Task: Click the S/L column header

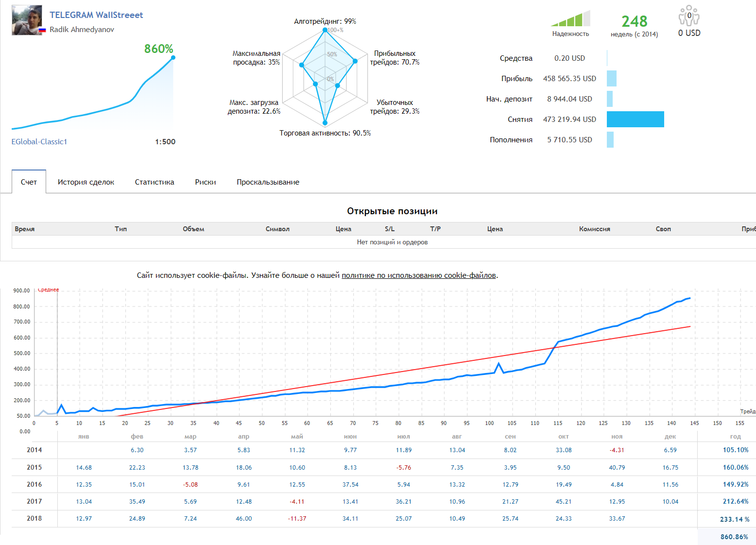Action: pos(390,229)
